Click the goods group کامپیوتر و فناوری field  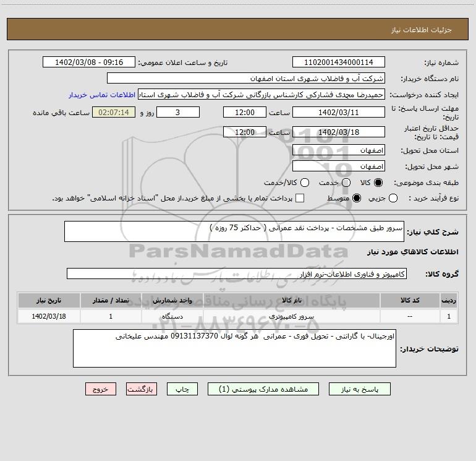pyautogui.click(x=237, y=274)
